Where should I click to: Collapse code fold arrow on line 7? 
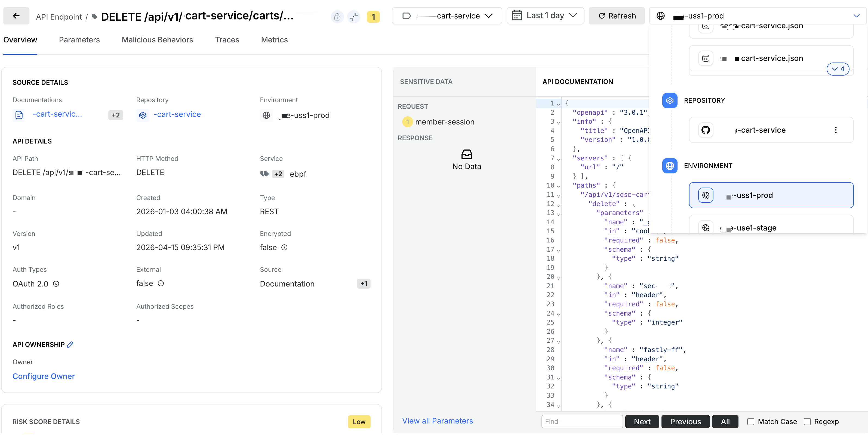pyautogui.click(x=559, y=160)
